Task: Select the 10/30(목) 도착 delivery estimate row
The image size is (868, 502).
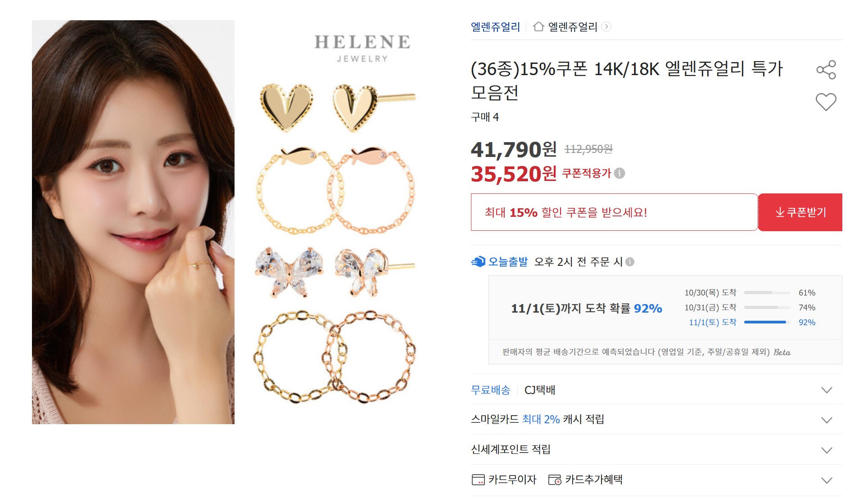Action: pyautogui.click(x=750, y=293)
